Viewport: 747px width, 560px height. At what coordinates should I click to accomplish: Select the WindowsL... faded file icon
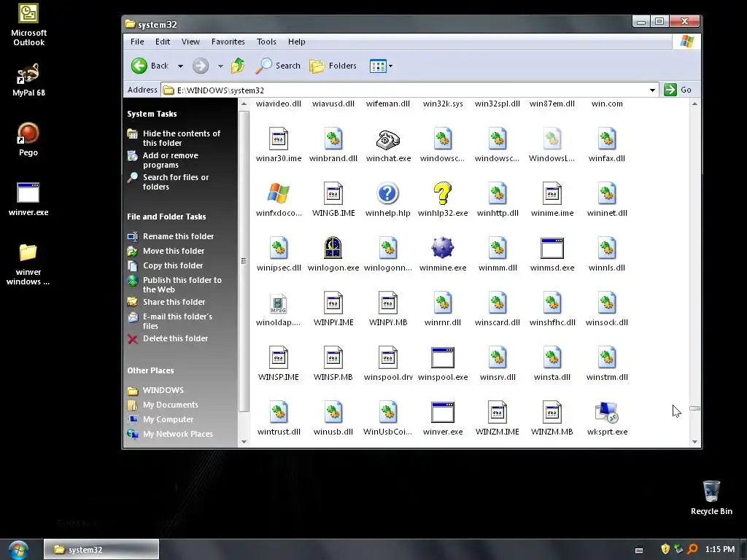[x=552, y=139]
